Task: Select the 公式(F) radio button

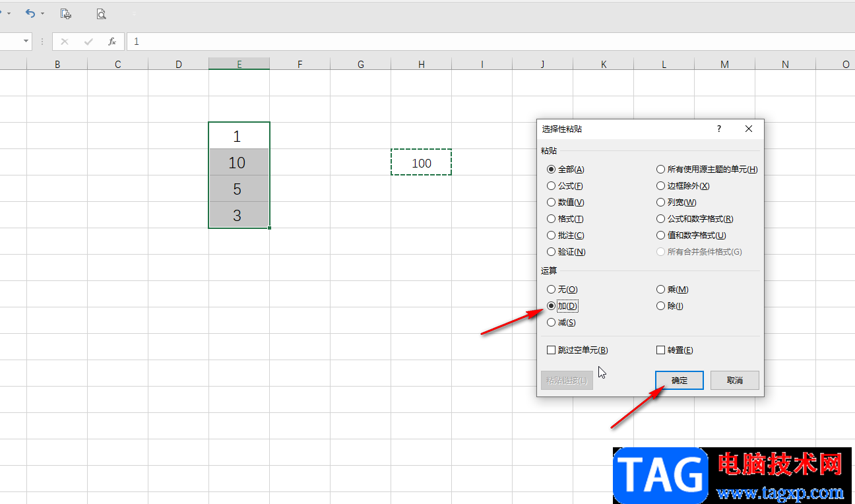Action: 565,186
